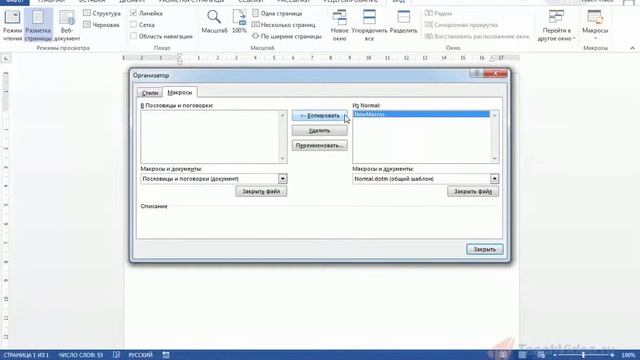Click Закрыть to dismiss Организатор
This screenshot has height=360, width=640.
tap(485, 249)
